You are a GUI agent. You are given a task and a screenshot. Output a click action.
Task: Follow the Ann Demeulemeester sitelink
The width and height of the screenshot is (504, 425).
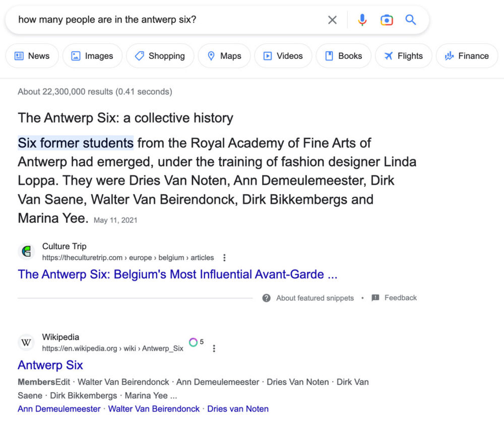(x=59, y=409)
